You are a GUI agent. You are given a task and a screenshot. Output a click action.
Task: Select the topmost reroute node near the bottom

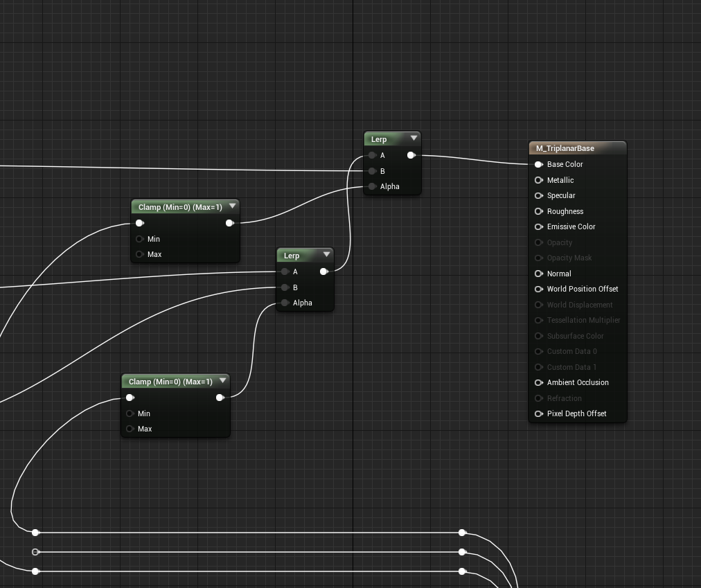[x=35, y=533]
